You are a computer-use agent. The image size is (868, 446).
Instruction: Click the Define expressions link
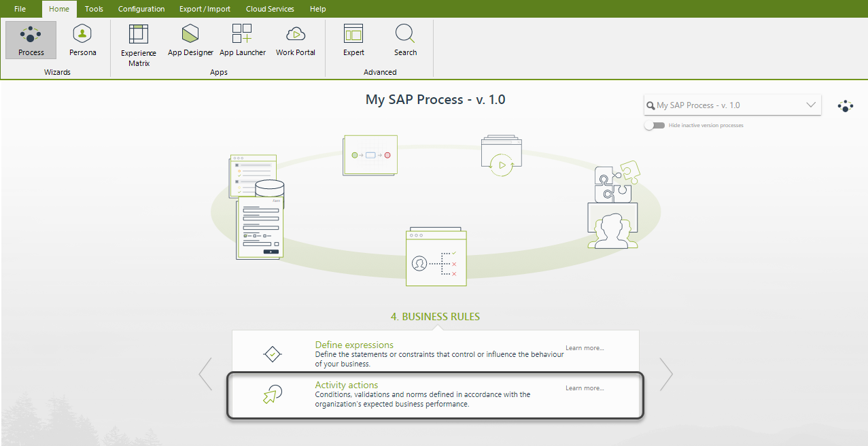[x=354, y=345]
